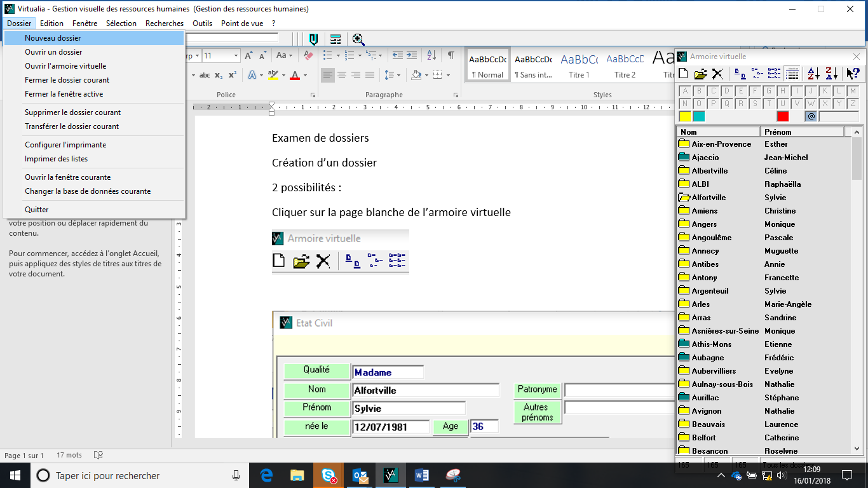
Task: Open the Police dialog launcher
Action: click(313, 95)
